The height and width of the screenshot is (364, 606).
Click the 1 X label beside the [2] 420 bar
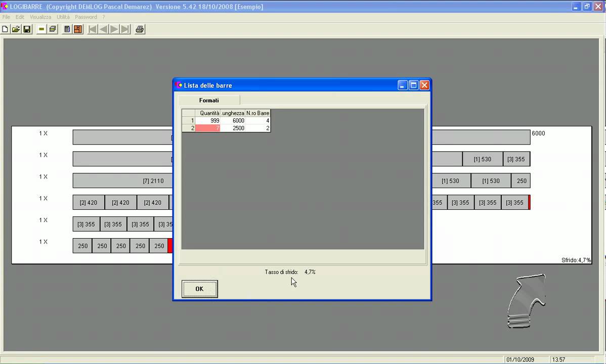44,198
